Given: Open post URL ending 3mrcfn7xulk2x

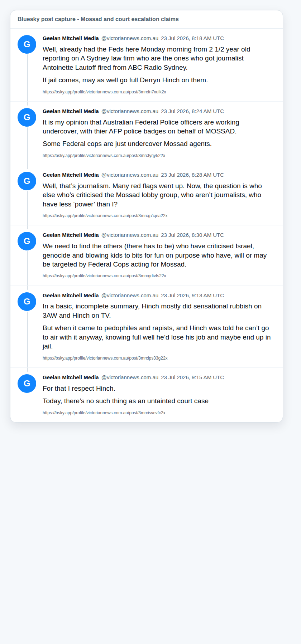Looking at the screenshot, I should pos(104,92).
